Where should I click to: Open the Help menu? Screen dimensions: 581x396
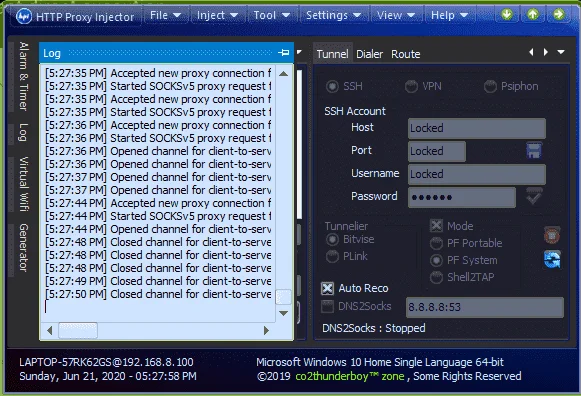449,15
